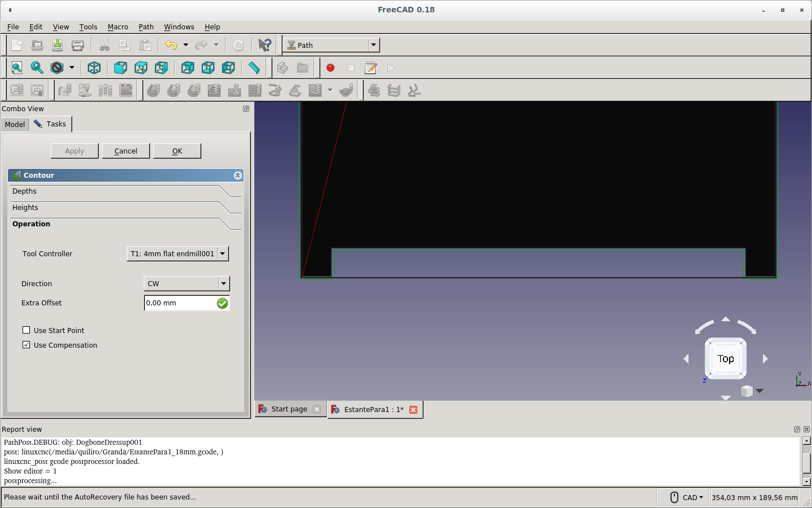Open the draw style dropdown arrow
This screenshot has height=508, width=812.
click(x=72, y=68)
